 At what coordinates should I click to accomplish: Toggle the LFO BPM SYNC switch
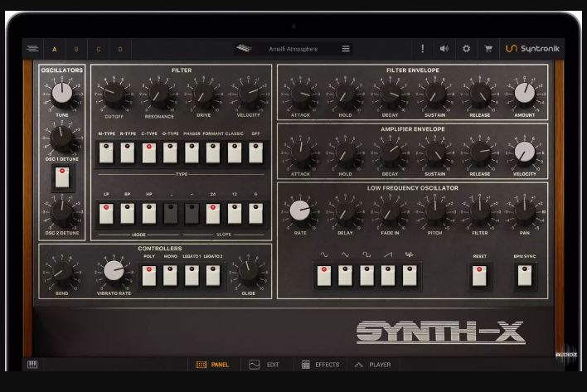(x=525, y=276)
